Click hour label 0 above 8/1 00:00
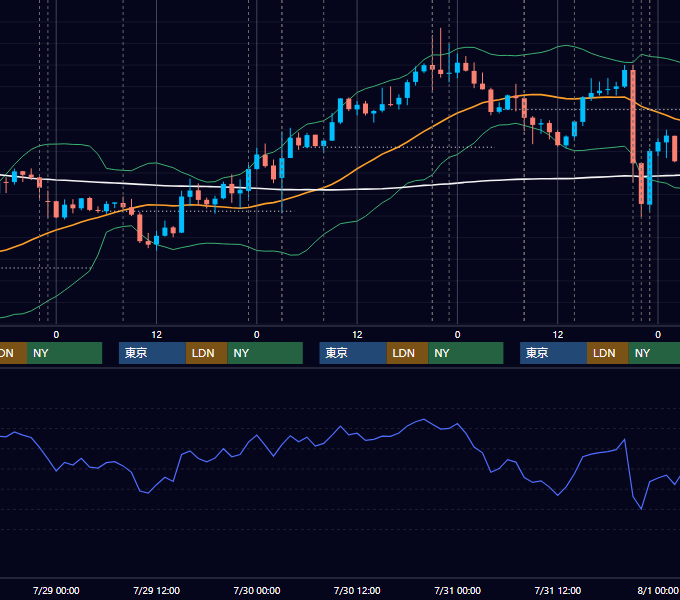Viewport: 680px width, 600px height. coord(658,335)
